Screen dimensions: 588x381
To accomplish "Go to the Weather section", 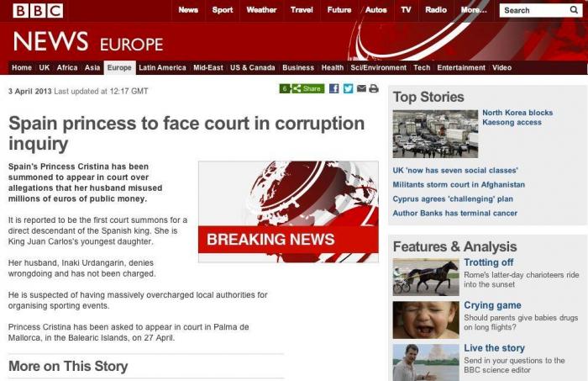I will coord(261,10).
